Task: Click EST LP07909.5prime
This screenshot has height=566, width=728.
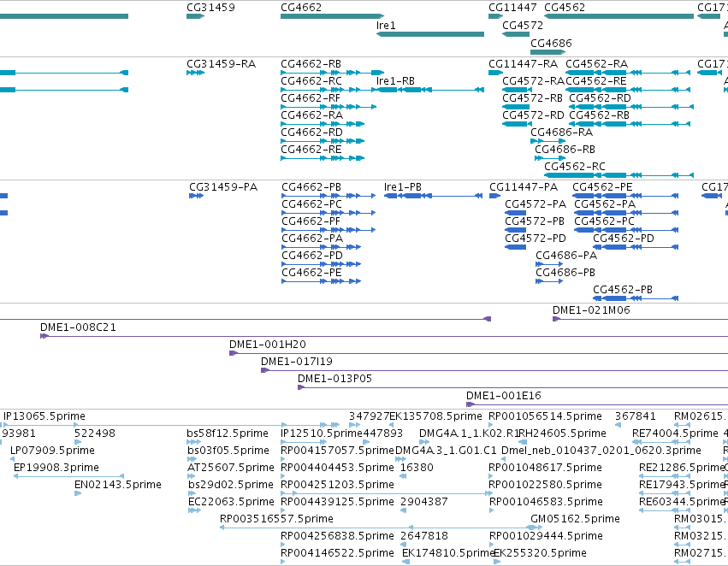Action: 52,451
